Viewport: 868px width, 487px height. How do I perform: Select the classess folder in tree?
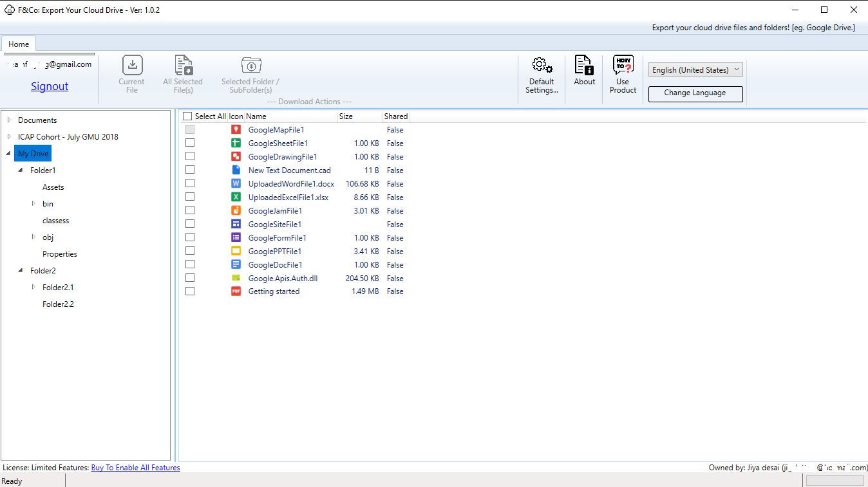coord(56,221)
